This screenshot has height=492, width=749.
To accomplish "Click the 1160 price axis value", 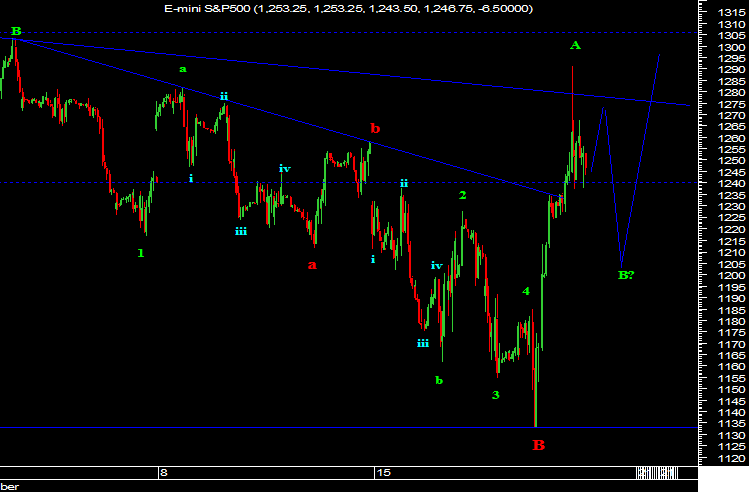I will 731,367.
